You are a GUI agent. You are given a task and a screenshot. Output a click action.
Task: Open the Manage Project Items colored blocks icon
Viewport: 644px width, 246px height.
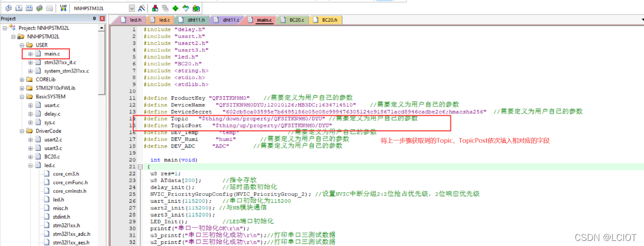[x=155, y=8]
